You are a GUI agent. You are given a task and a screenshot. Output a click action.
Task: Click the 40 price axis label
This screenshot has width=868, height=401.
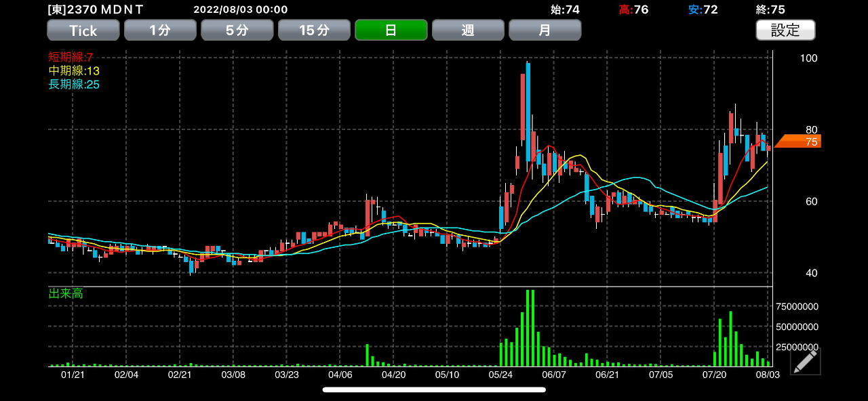pyautogui.click(x=811, y=273)
